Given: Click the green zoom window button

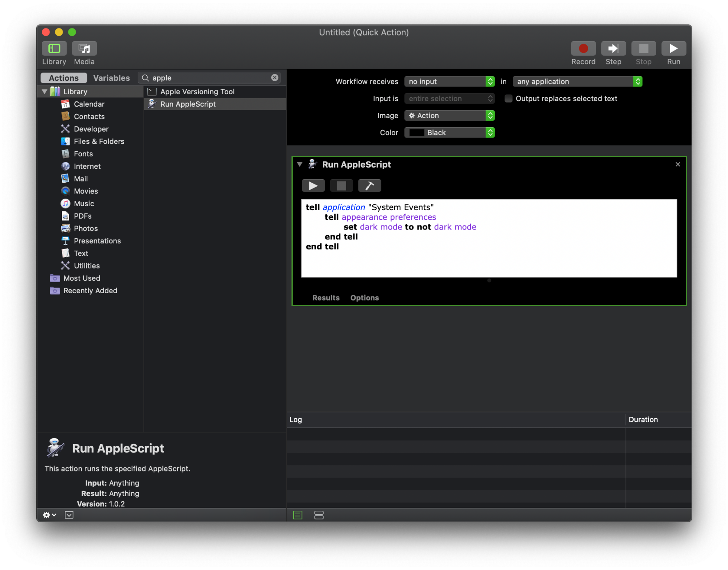Looking at the screenshot, I should [x=72, y=32].
